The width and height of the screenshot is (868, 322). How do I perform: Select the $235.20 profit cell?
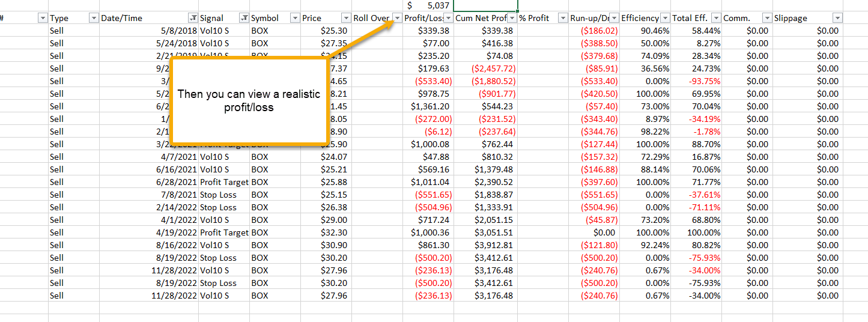click(428, 56)
